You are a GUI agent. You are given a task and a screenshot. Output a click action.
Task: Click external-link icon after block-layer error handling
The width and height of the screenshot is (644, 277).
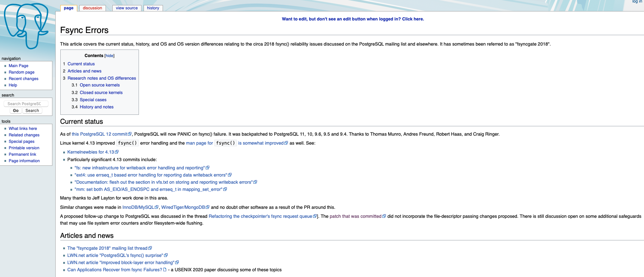click(177, 263)
